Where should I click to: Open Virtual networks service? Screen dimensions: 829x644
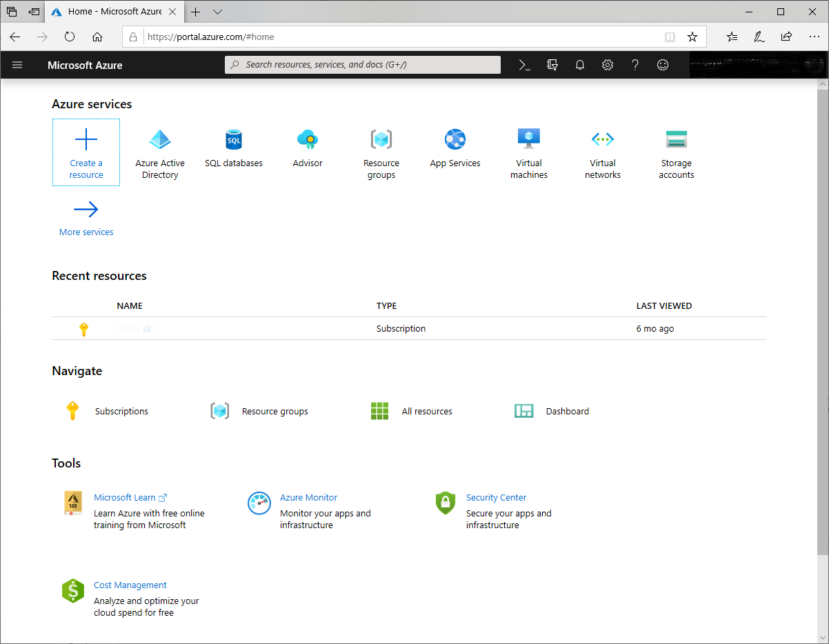tap(603, 154)
